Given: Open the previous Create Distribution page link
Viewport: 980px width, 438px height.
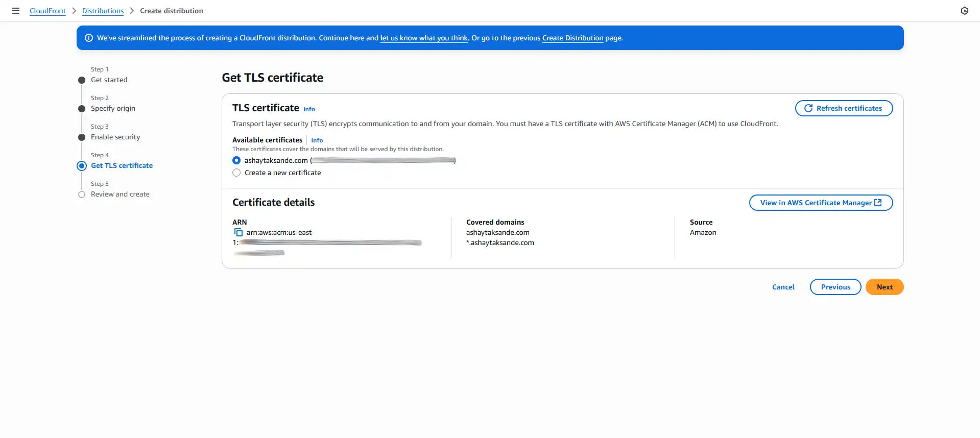Looking at the screenshot, I should pos(572,38).
